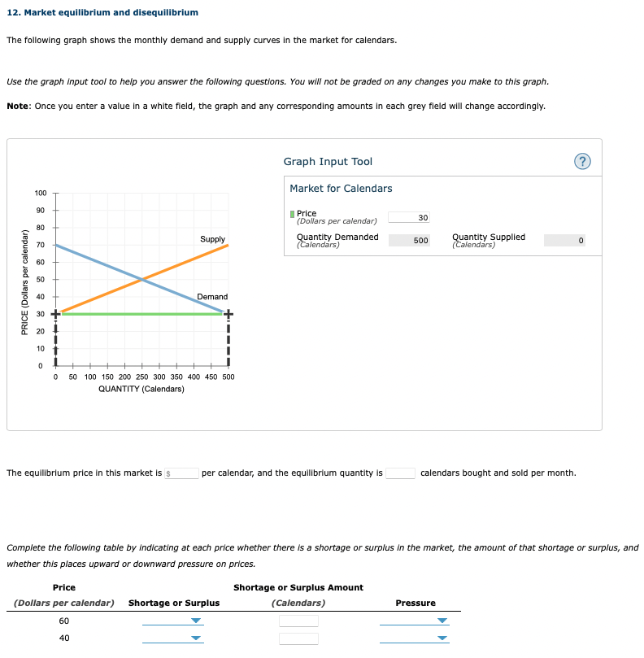Click the Quantity Supplied grey field showing 0
The width and height of the screenshot is (644, 658).
[566, 241]
